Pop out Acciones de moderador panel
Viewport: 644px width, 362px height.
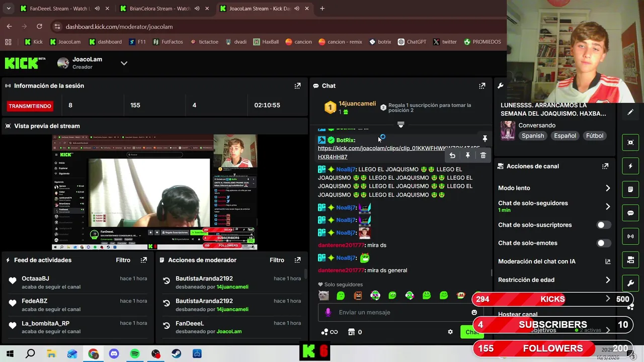(x=297, y=260)
